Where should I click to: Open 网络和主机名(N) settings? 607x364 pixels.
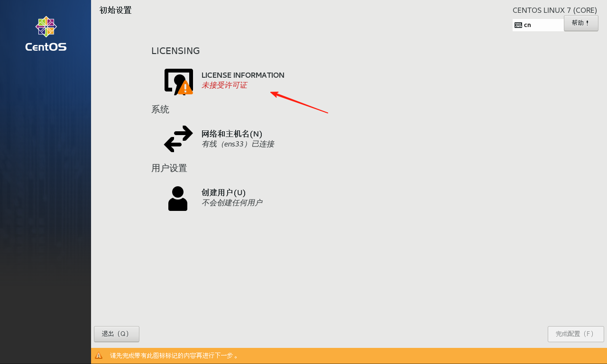[232, 134]
